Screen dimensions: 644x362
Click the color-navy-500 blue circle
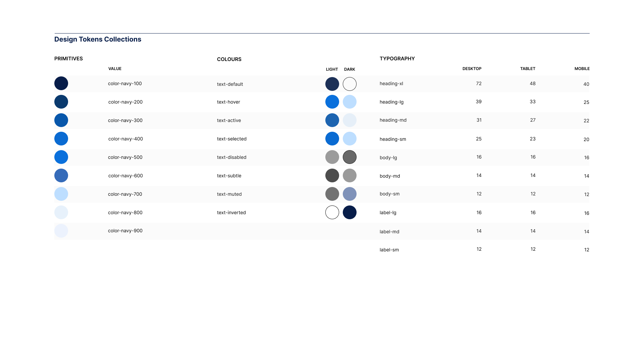tap(61, 157)
